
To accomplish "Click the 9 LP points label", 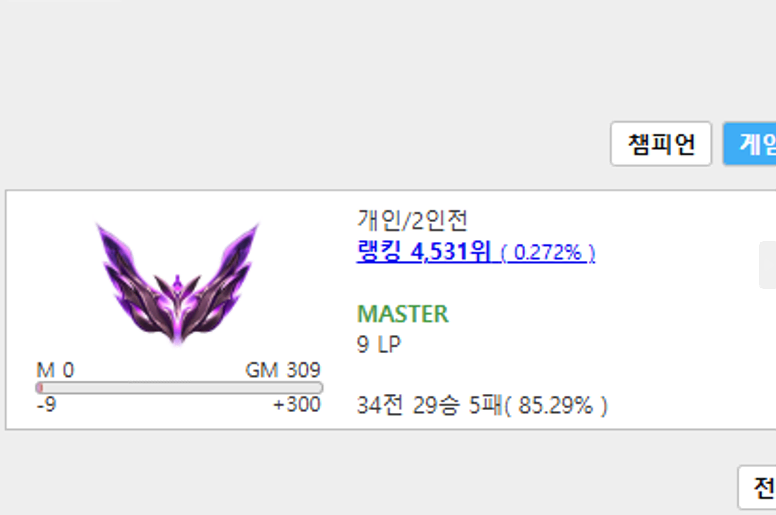I will pyautogui.click(x=379, y=344).
